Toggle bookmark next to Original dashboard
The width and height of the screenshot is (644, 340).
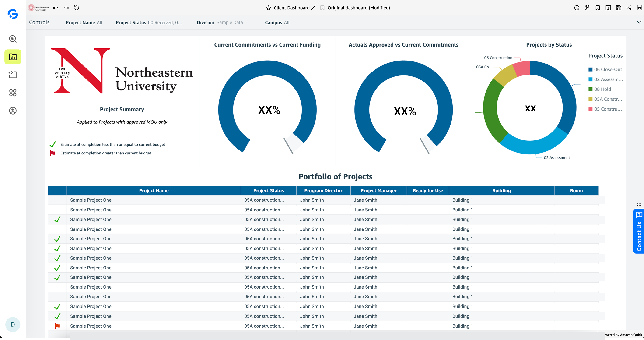click(x=322, y=8)
